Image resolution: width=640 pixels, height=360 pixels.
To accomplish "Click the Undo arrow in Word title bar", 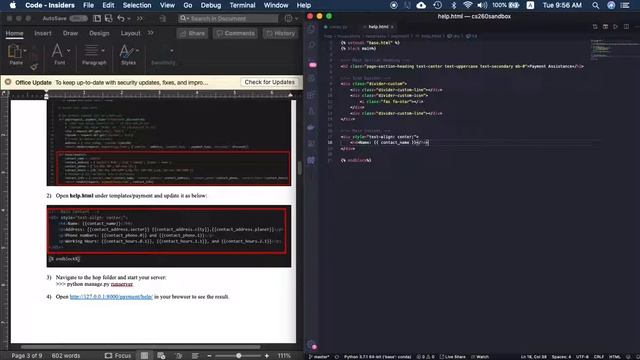I will tap(120, 18).
